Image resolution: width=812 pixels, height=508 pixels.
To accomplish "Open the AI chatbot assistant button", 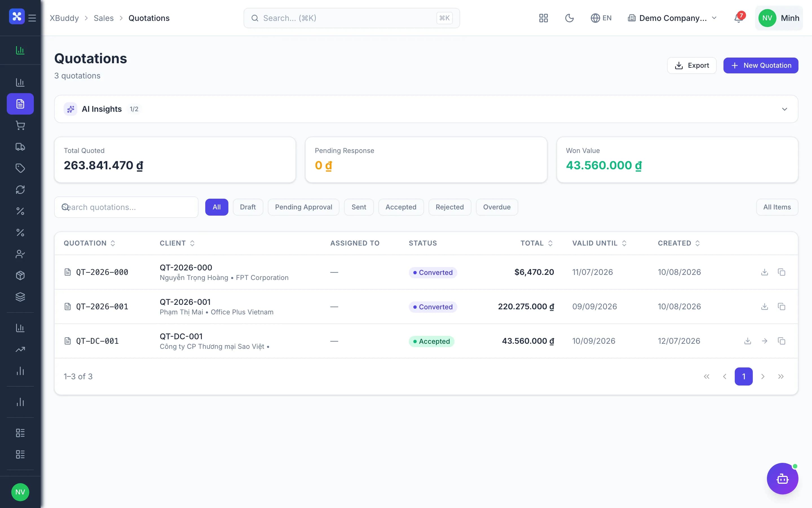I will click(782, 478).
